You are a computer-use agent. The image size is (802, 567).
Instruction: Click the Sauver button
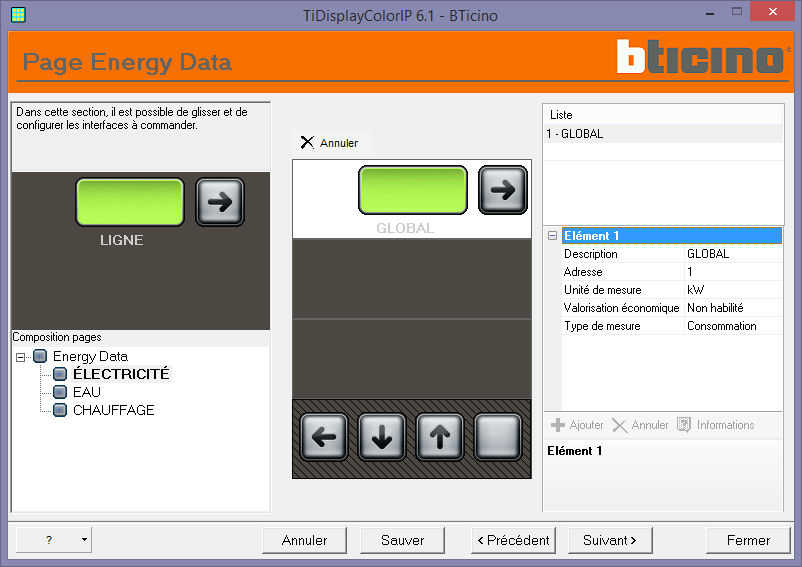[403, 540]
